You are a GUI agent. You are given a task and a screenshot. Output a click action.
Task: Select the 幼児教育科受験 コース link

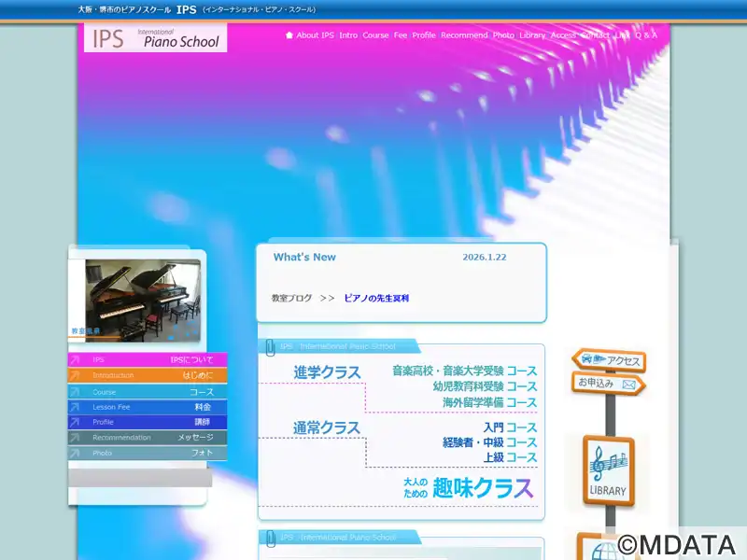(x=484, y=386)
